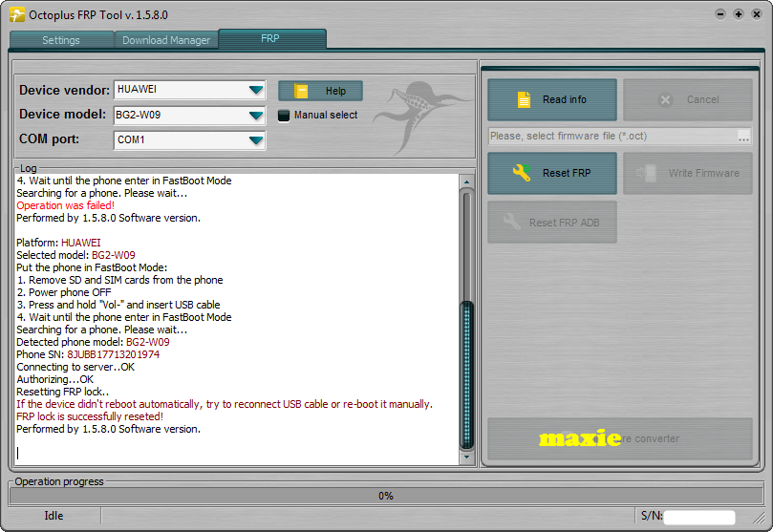Click the 'Resetting FRP lock..' log line
Screen dimensions: 773x532
(63, 392)
